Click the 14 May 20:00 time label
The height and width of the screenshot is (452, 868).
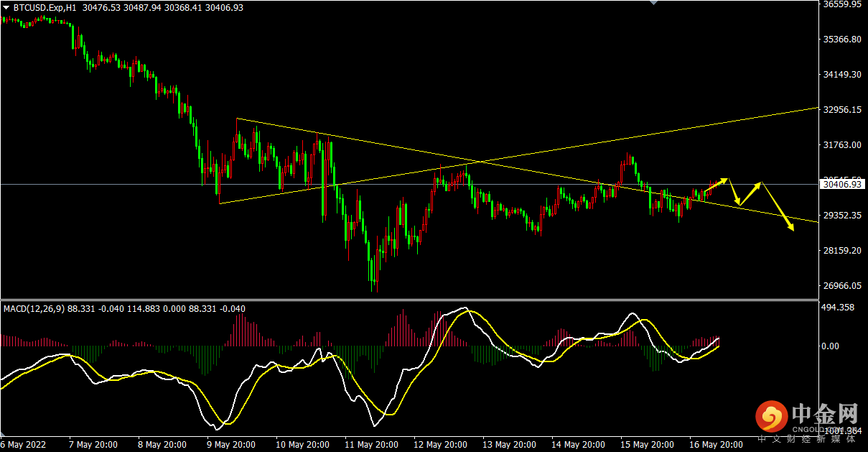click(577, 445)
